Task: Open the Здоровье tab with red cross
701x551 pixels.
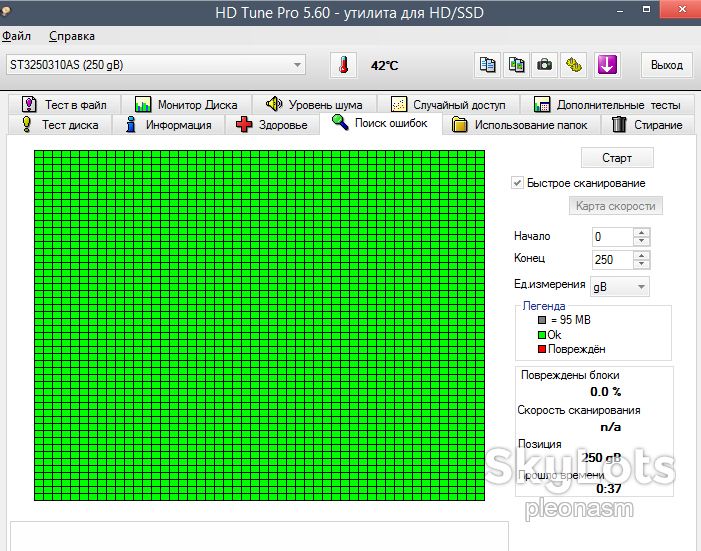Action: click(272, 125)
